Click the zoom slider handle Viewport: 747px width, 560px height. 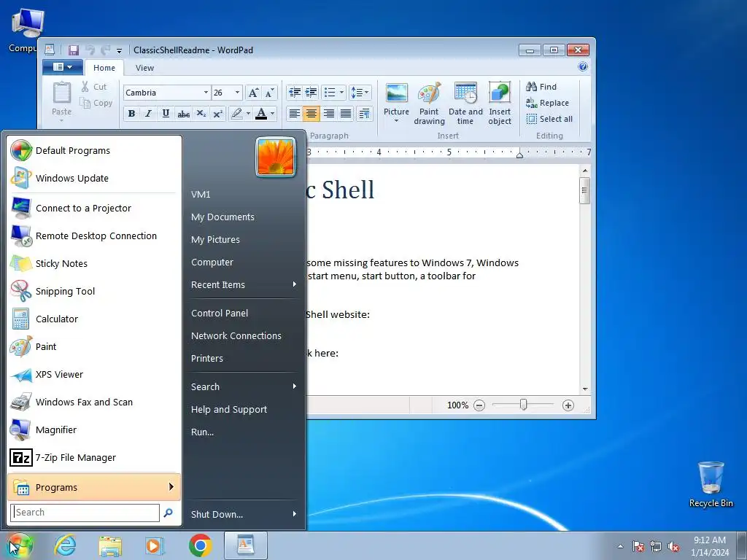click(523, 405)
